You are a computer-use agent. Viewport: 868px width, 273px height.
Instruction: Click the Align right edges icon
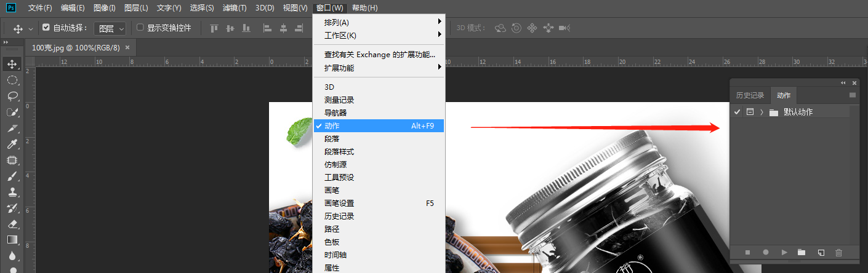tap(299, 28)
